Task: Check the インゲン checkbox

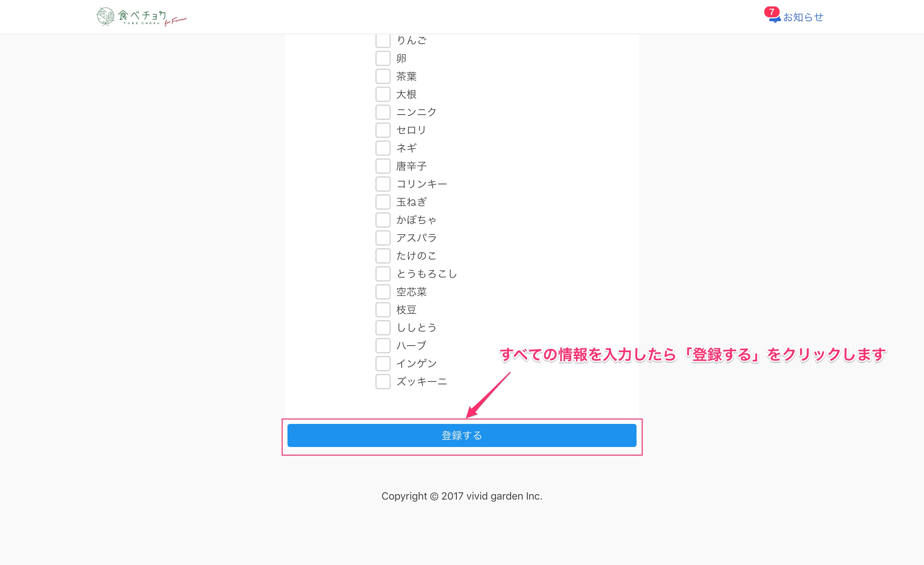Action: (383, 364)
